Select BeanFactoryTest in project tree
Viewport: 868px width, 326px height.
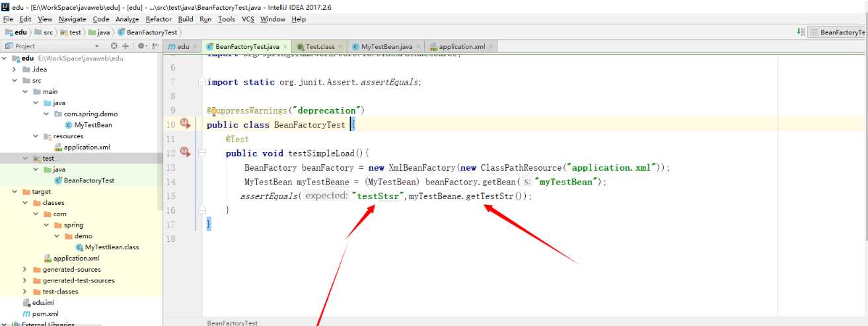click(x=84, y=180)
